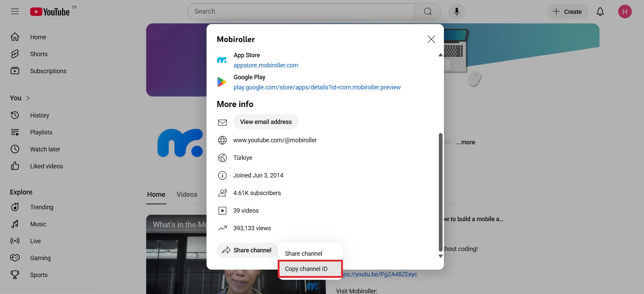Close the Mobiroller about dialog
This screenshot has width=644, height=294.
coord(431,39)
